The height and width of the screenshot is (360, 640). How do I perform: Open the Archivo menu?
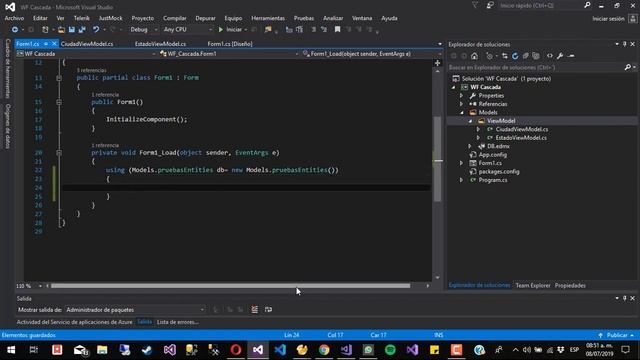pyautogui.click(x=14, y=18)
